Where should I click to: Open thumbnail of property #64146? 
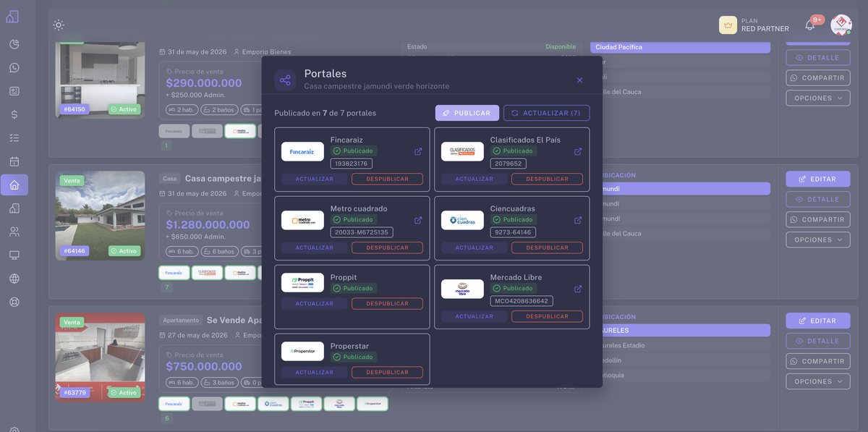(100, 216)
